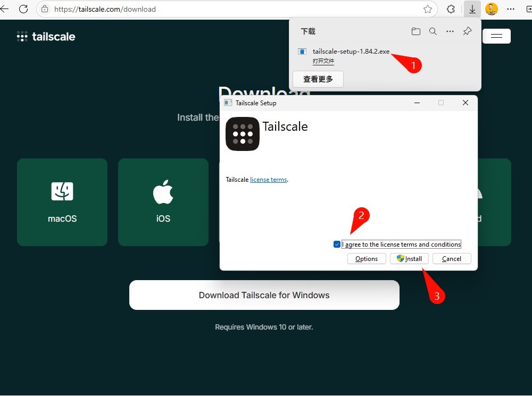The height and width of the screenshot is (396, 532).
Task: Uncheck I agree to license terms checkbox
Action: [x=337, y=245]
